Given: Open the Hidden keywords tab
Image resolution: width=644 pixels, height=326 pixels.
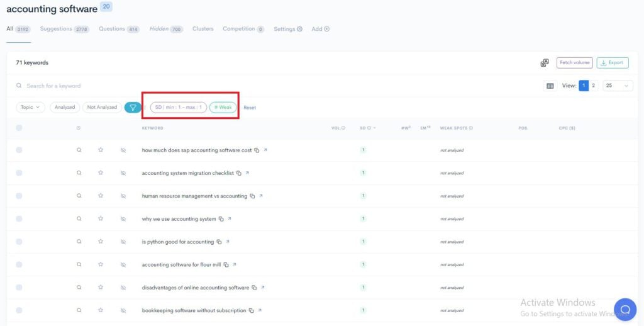Looking at the screenshot, I should pos(166,29).
